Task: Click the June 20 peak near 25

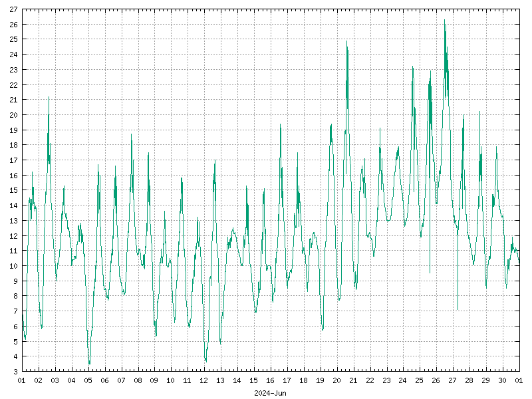Action: tap(346, 41)
